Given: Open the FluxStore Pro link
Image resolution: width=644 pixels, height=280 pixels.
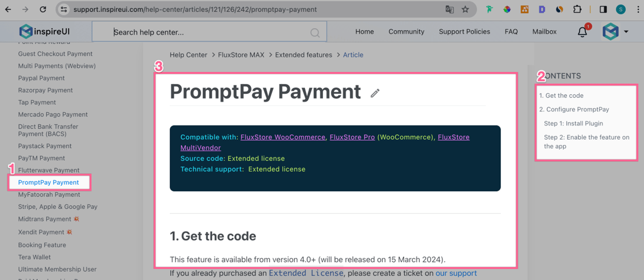Looking at the screenshot, I should pos(352,137).
